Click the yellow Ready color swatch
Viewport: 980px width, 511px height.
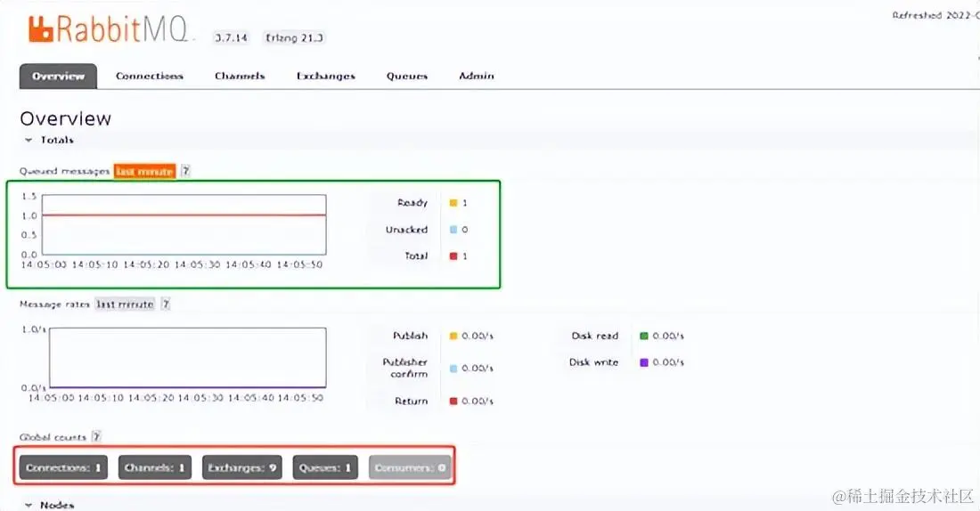point(453,203)
